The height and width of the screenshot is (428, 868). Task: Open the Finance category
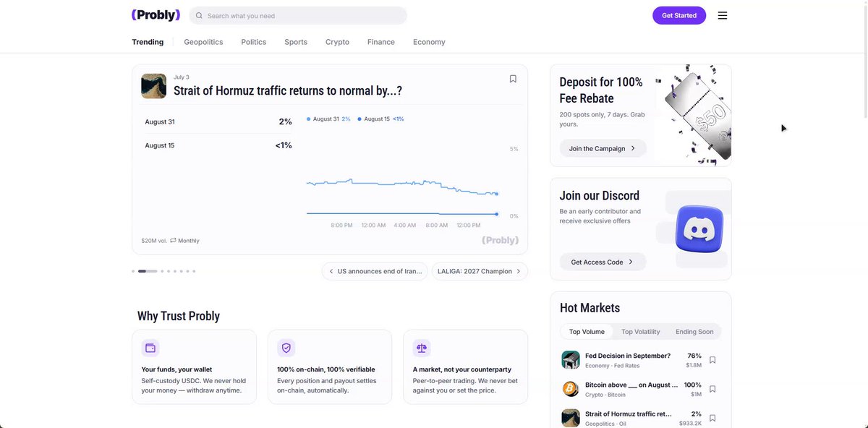coord(381,42)
